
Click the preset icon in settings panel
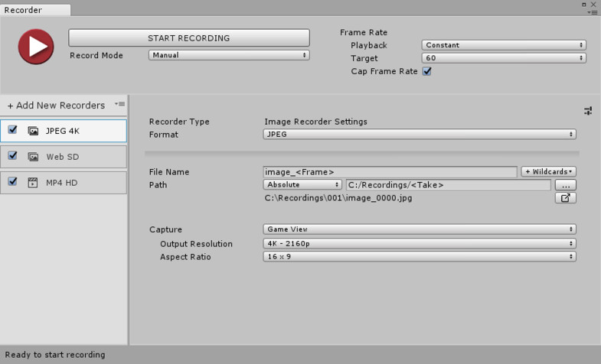tap(588, 111)
